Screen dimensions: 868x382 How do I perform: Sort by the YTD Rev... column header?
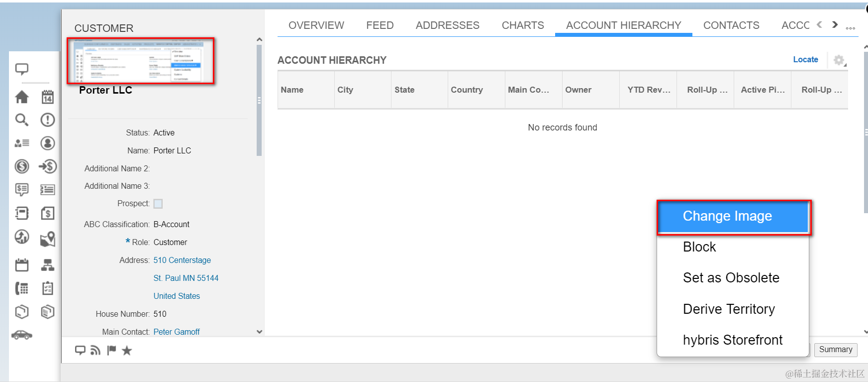click(649, 90)
